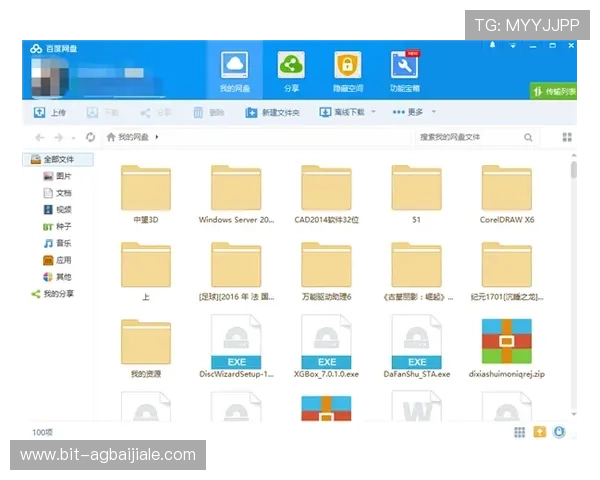This screenshot has width=600, height=480.
Task: Open the 功能宝箱 tab
Action: point(404,71)
